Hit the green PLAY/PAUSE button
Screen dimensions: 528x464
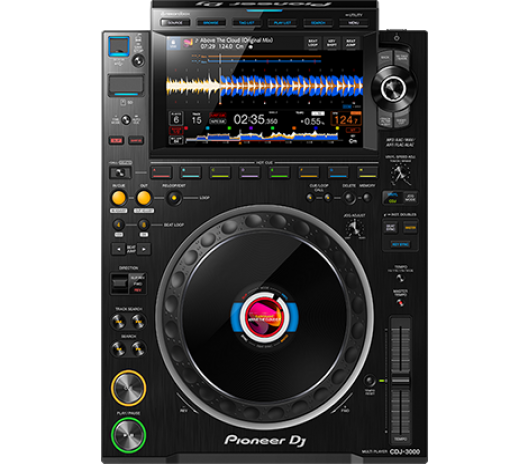coord(128,435)
